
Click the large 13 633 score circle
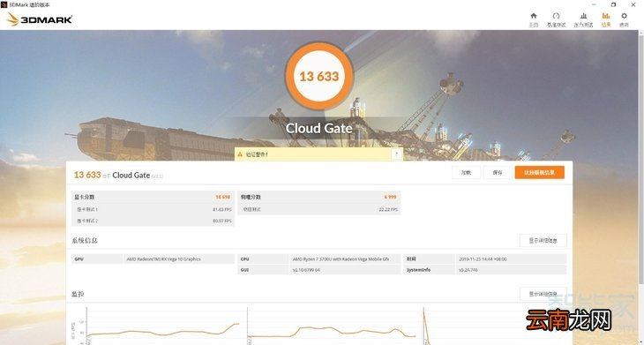click(x=319, y=77)
